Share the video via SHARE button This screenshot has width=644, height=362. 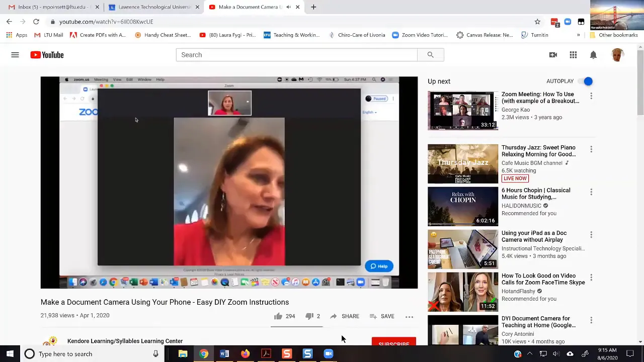click(x=345, y=316)
